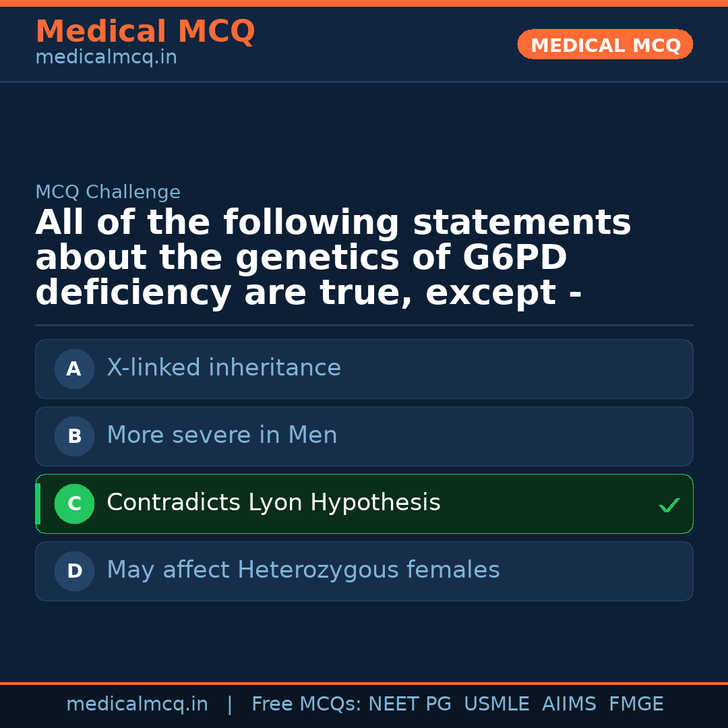Screen dimensions: 728x728
Task: Select "May affect Heterozygous females" answer text
Action: [x=303, y=570]
